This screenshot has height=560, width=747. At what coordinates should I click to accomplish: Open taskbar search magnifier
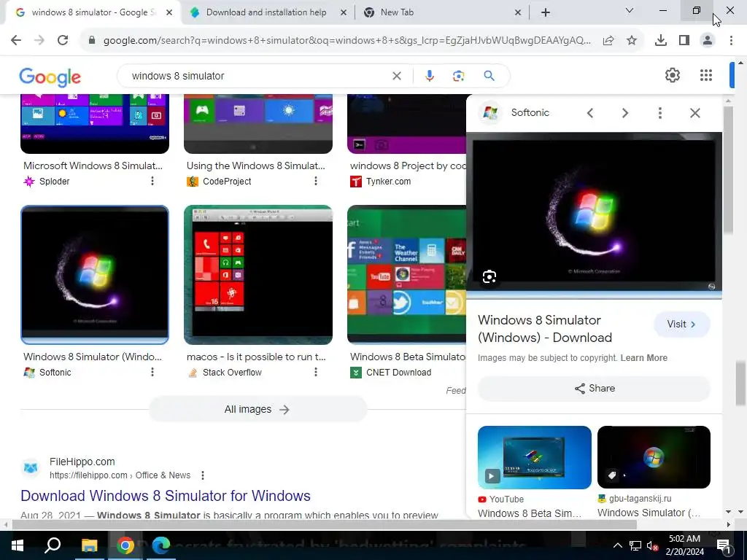53,545
